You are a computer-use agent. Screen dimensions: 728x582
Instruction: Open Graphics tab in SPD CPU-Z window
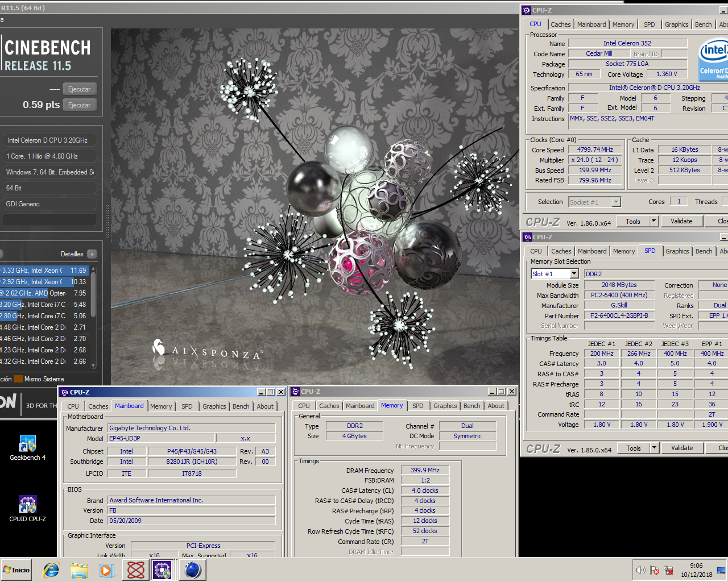coord(677,251)
